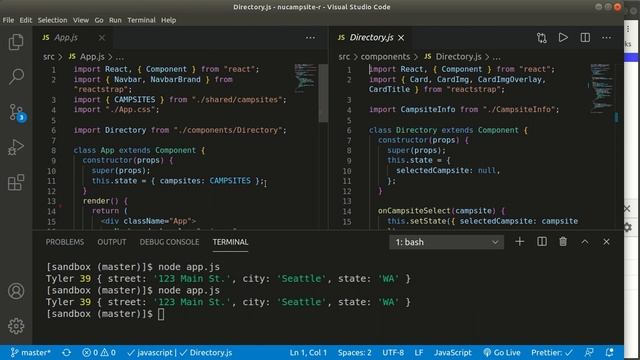Click the App.js vertical scrollbar thumb
The width and height of the screenshot is (640, 360).
click(x=323, y=93)
